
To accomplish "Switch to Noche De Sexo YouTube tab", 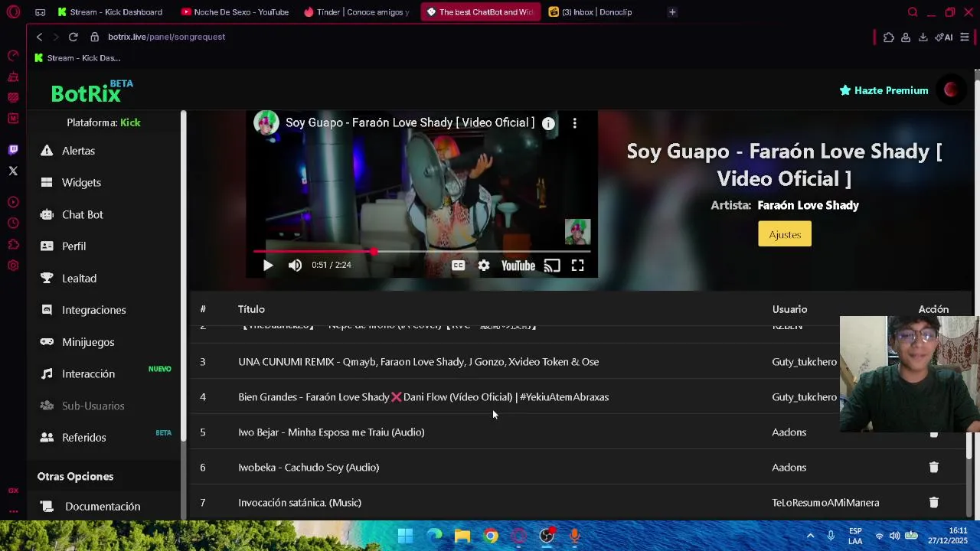I will point(236,12).
